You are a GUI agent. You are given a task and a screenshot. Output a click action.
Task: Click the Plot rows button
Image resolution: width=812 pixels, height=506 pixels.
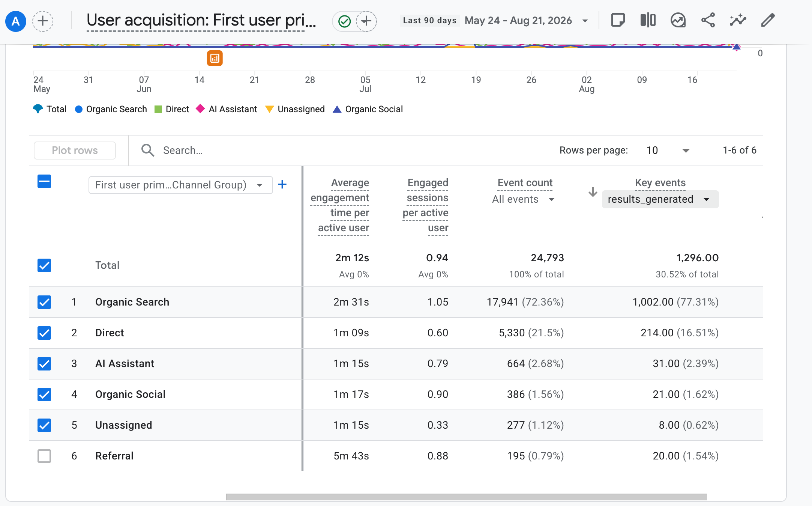(x=75, y=151)
